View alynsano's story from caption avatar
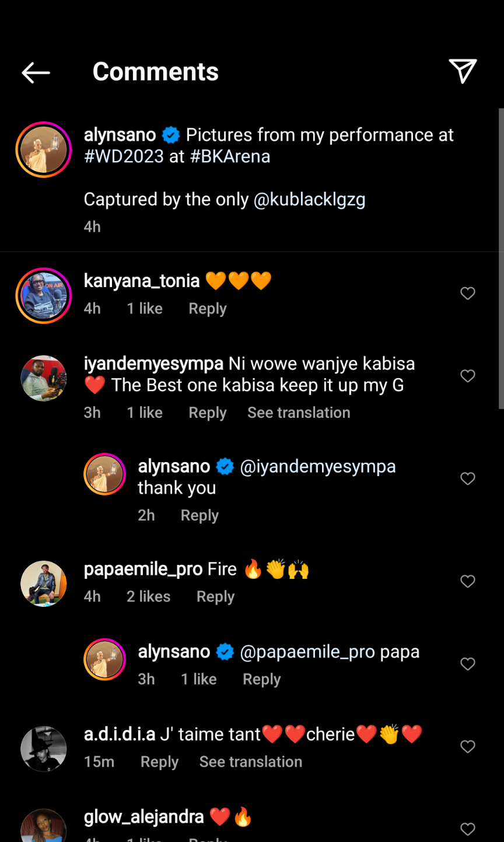Image resolution: width=504 pixels, height=842 pixels. click(44, 150)
